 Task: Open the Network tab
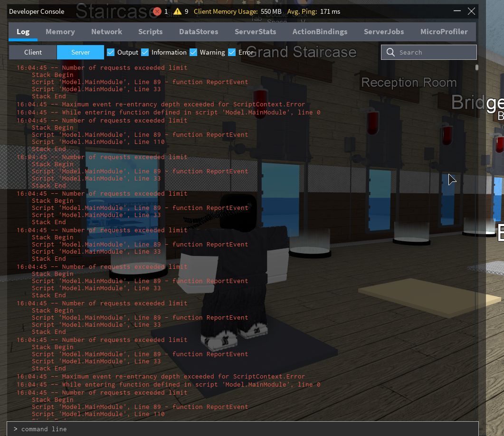107,32
